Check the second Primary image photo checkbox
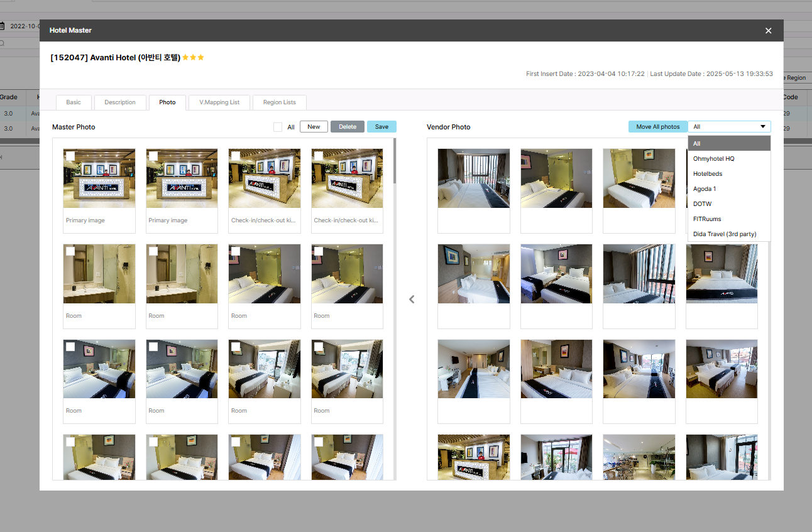812x532 pixels. [153, 156]
